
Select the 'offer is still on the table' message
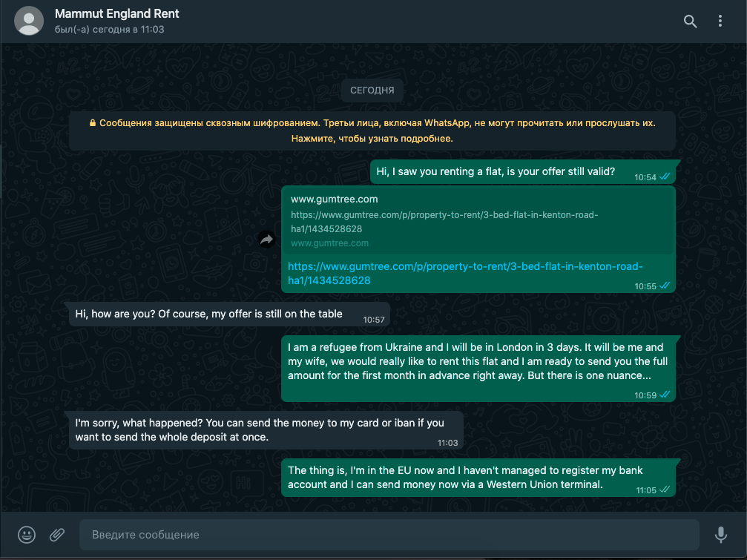230,314
